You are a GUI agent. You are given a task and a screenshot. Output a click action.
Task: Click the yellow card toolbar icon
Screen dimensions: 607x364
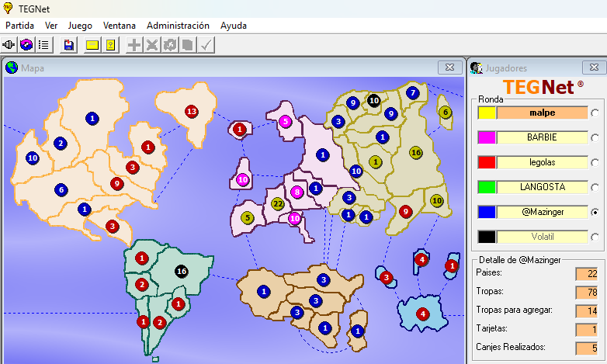pyautogui.click(x=92, y=45)
